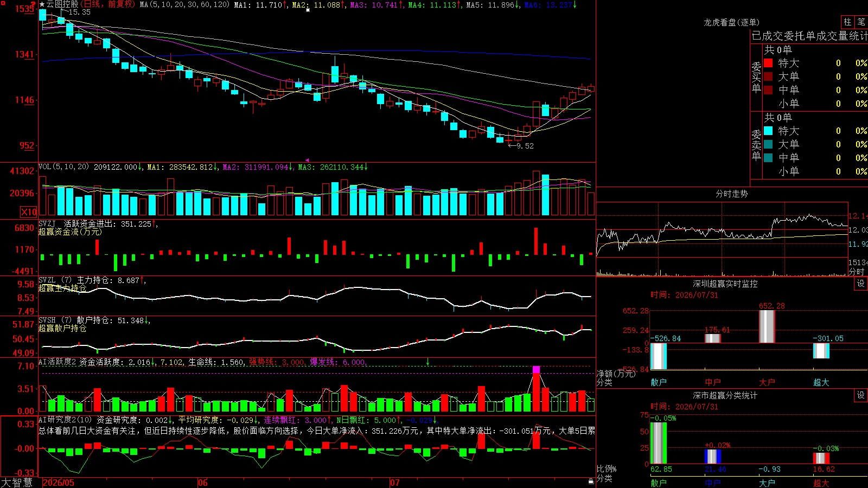This screenshot has height=488, width=868.
Task: Open 设 settings for 深市超赢分类统计
Action: click(x=861, y=395)
